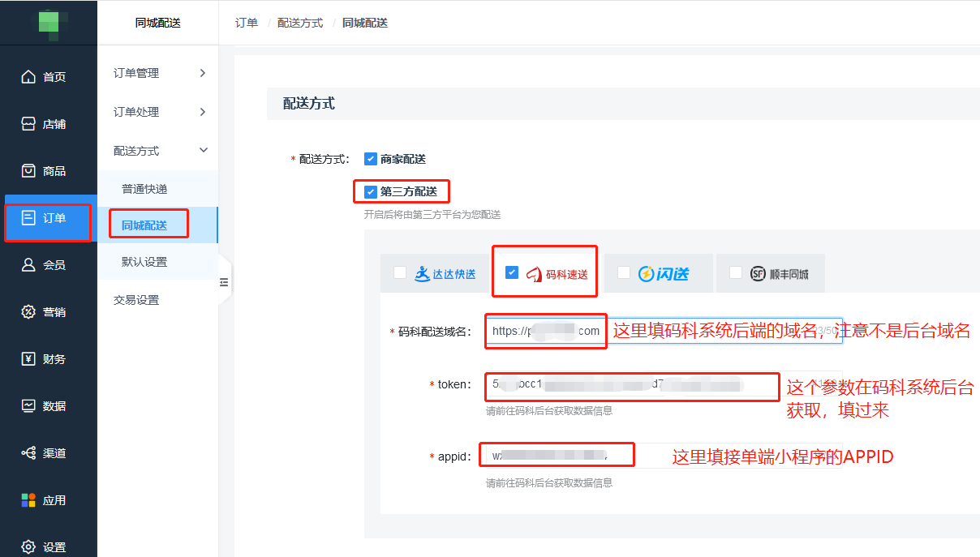Image resolution: width=980 pixels, height=557 pixels.
Task: Expand the 订单处理 submenu chevron
Action: [203, 112]
